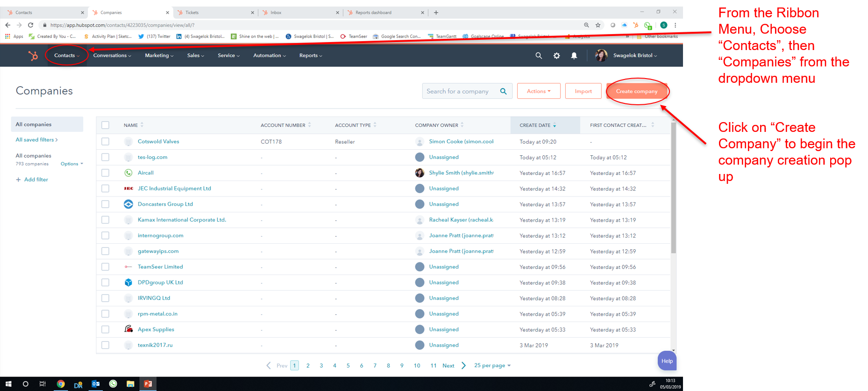868x391 pixels.
Task: Open the Cotswold Valves company record
Action: pyautogui.click(x=158, y=142)
